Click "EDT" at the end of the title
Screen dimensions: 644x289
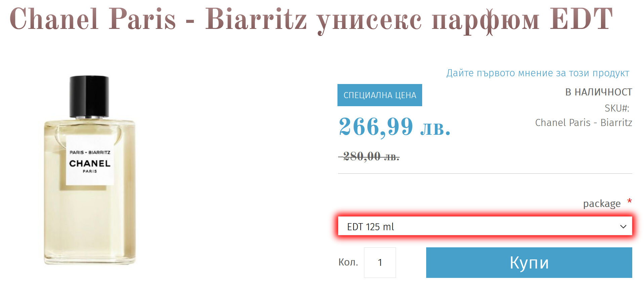(x=581, y=19)
